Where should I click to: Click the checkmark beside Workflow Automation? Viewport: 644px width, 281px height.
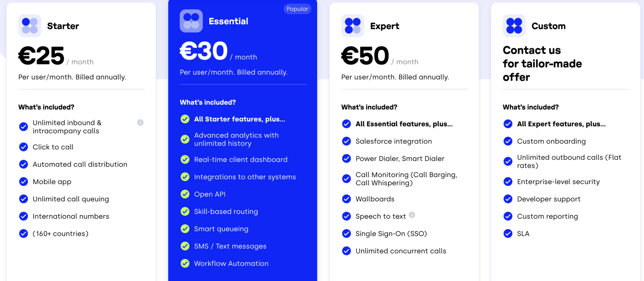185,264
